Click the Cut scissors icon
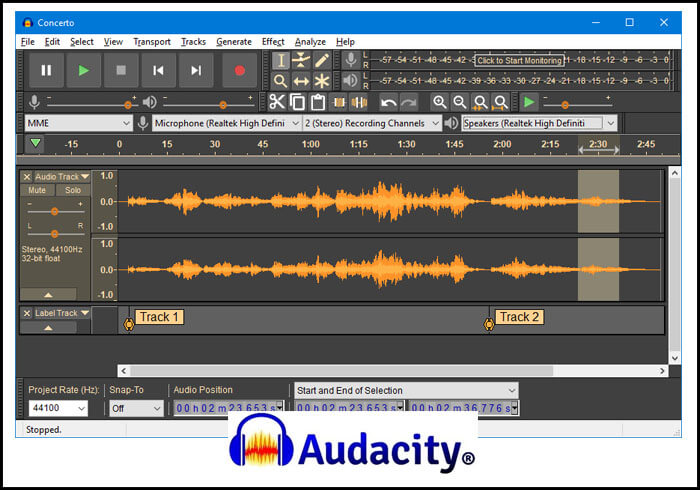Screen dimensions: 700x490 tap(277, 102)
